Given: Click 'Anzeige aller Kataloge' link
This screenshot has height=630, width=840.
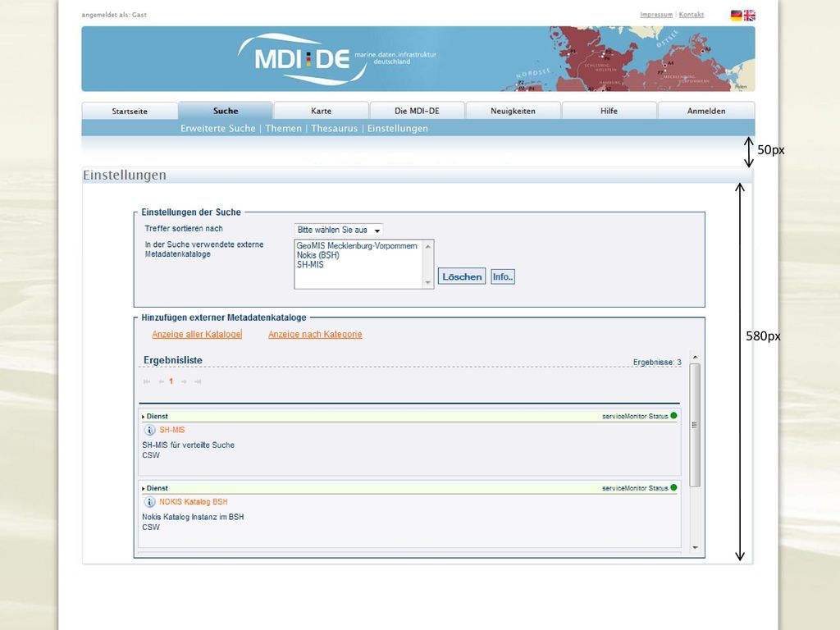Looking at the screenshot, I should click(x=196, y=335).
